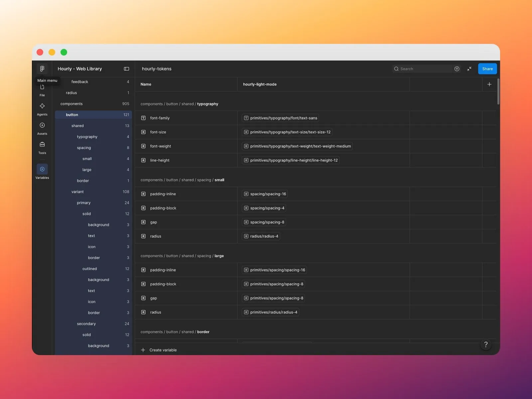This screenshot has height=399, width=532.
Task: Click the radius/radius-4 alias in small group
Action: 261,236
